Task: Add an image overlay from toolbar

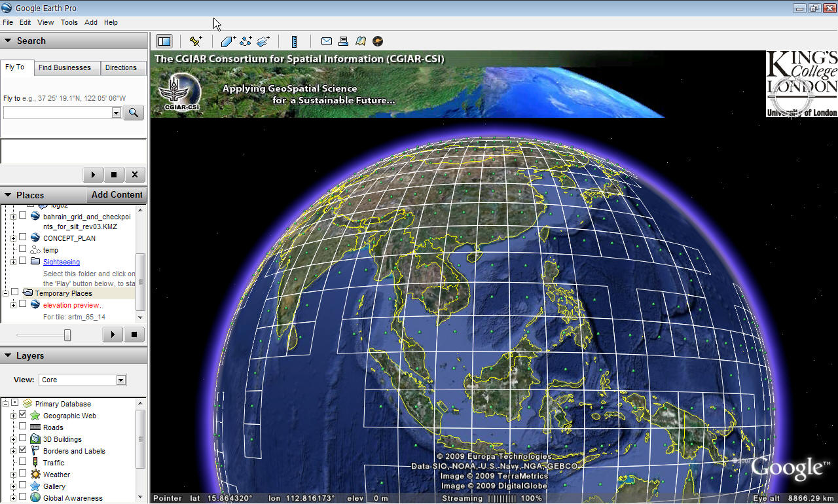Action: [263, 41]
